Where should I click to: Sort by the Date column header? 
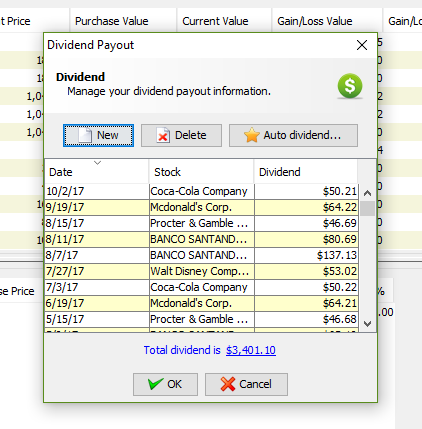(x=97, y=172)
